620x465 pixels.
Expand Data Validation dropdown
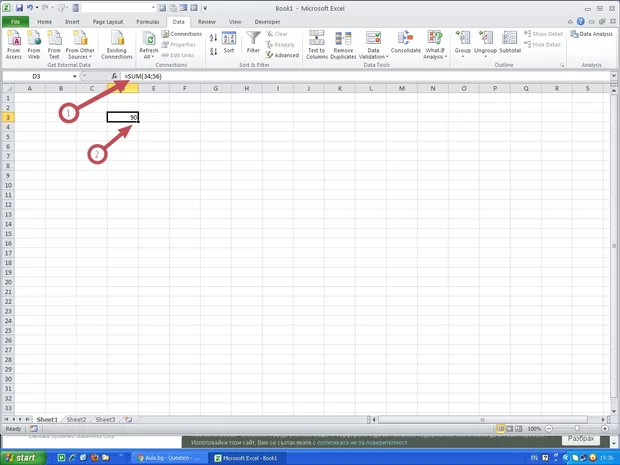(x=387, y=57)
